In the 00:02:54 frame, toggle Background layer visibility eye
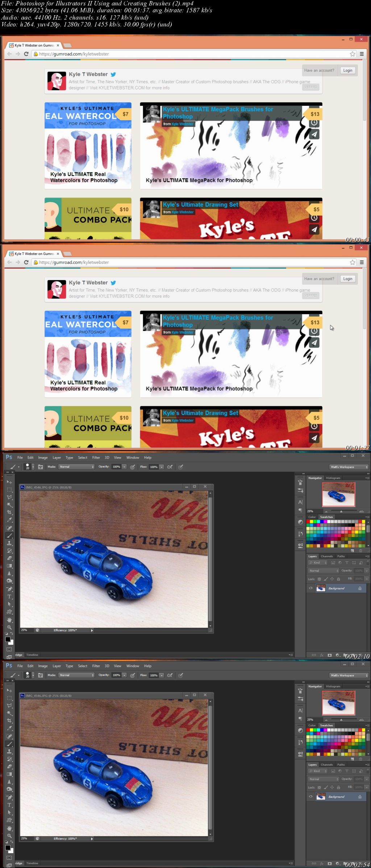The height and width of the screenshot is (868, 371). (310, 797)
